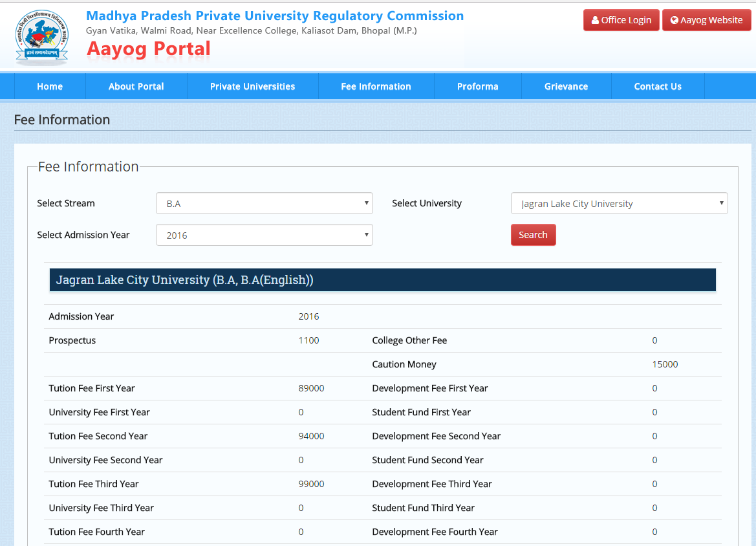Image resolution: width=756 pixels, height=546 pixels.
Task: Click the Office Login button
Action: point(621,20)
